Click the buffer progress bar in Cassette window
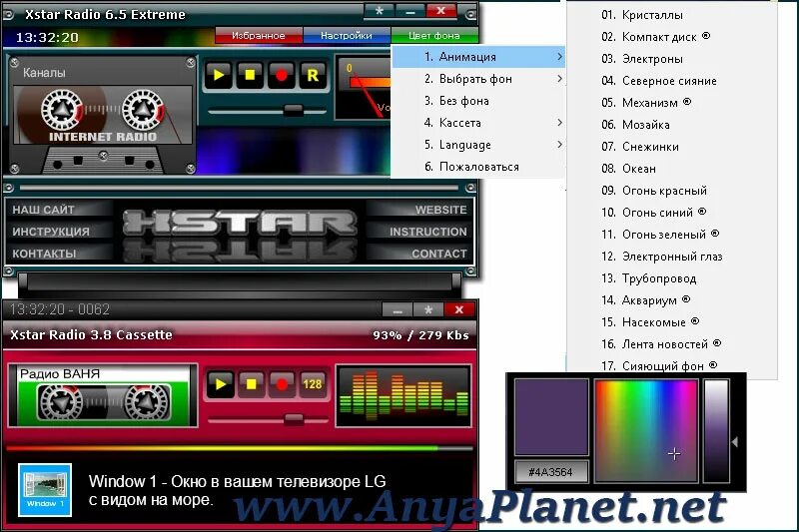This screenshot has width=799, height=532. [240, 448]
